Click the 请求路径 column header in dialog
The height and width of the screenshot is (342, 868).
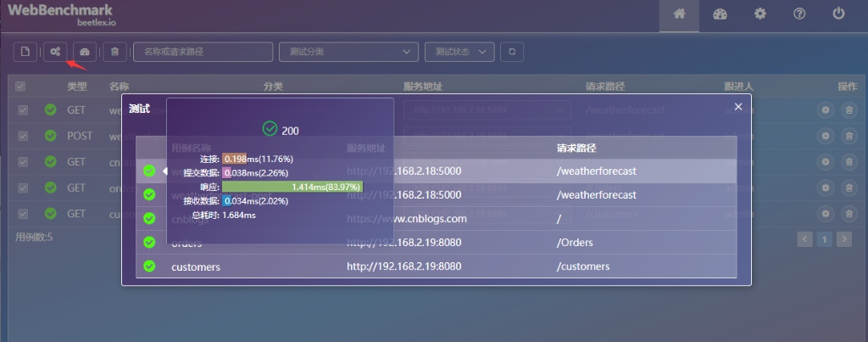coord(576,149)
